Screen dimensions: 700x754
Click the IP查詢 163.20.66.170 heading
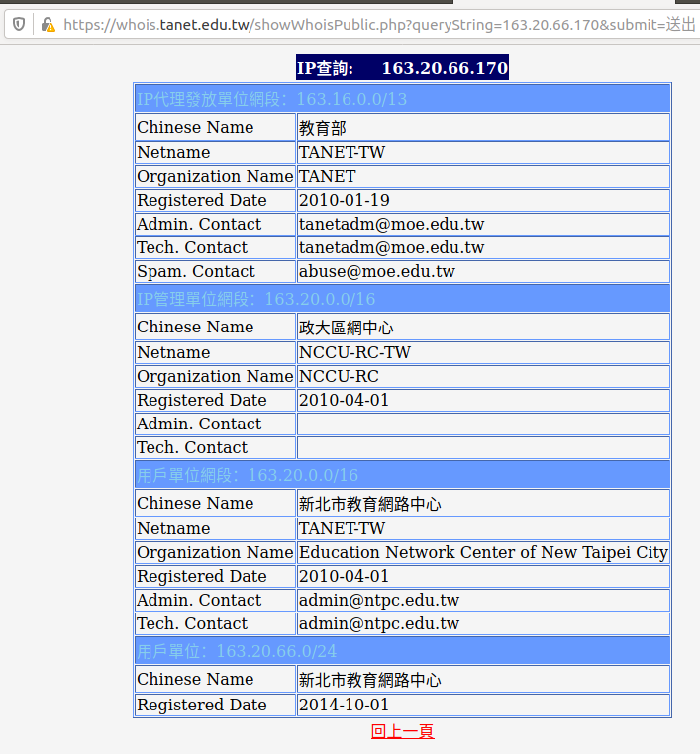point(402,68)
